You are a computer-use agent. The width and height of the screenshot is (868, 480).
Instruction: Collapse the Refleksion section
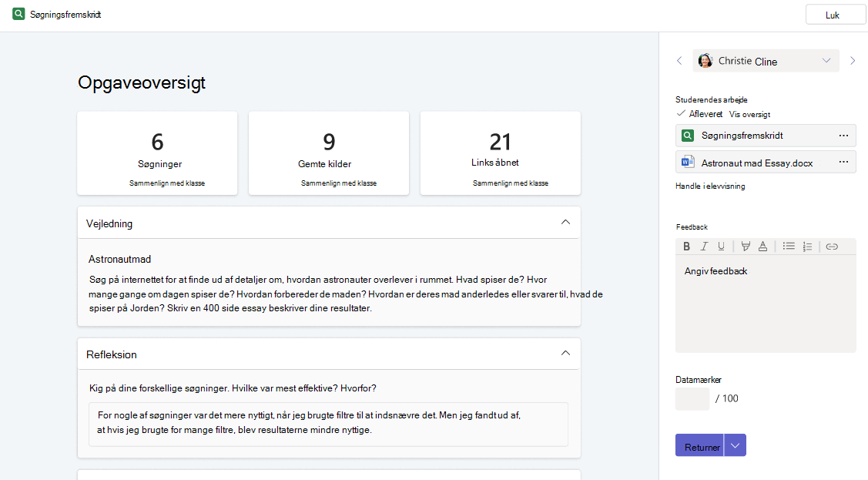click(565, 353)
